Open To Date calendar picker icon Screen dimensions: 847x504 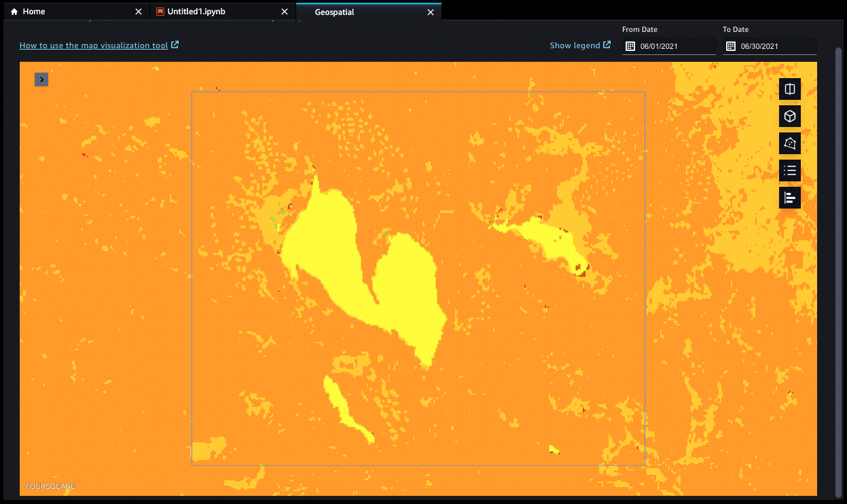(x=731, y=46)
